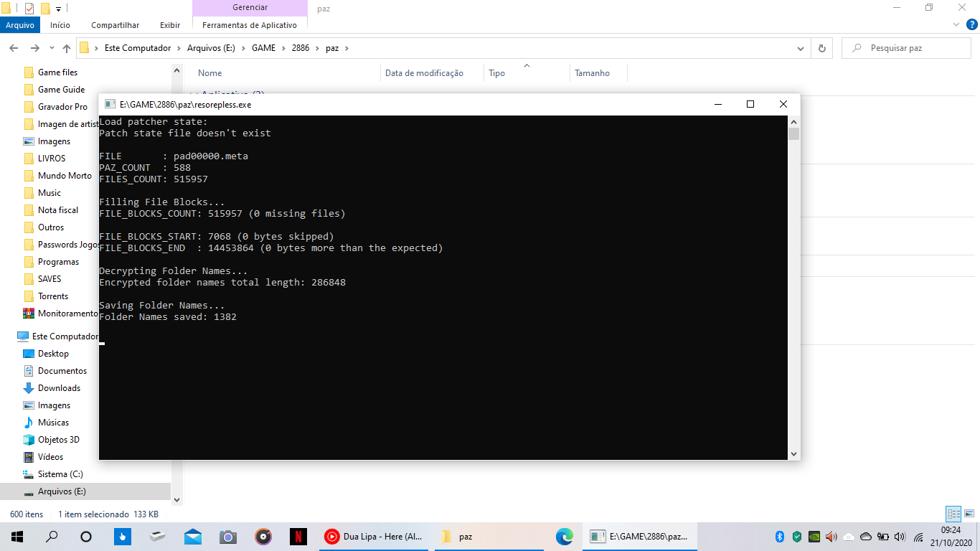Click the Properties icon in quick access toolbar

point(29,9)
